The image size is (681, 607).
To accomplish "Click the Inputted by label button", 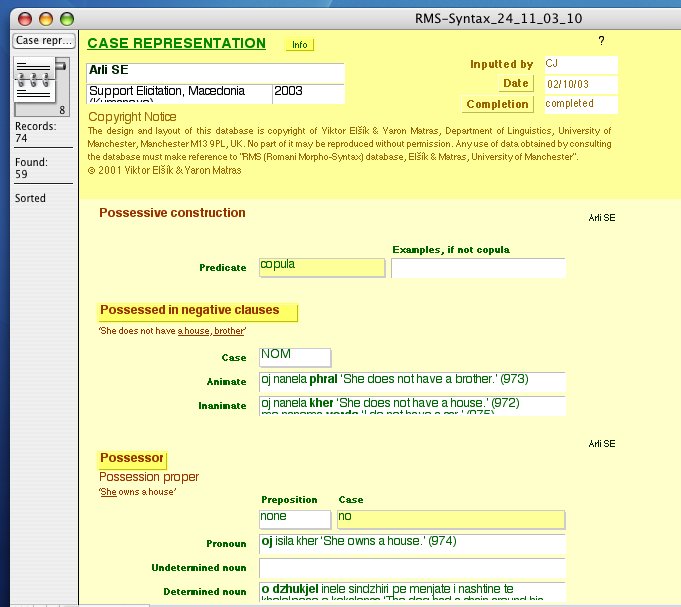I will (x=502, y=64).
